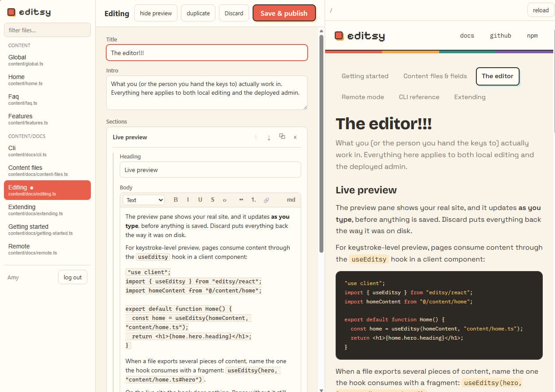The image size is (555, 392).
Task: Apply italic formatting in Body toolbar
Action: [x=188, y=199]
